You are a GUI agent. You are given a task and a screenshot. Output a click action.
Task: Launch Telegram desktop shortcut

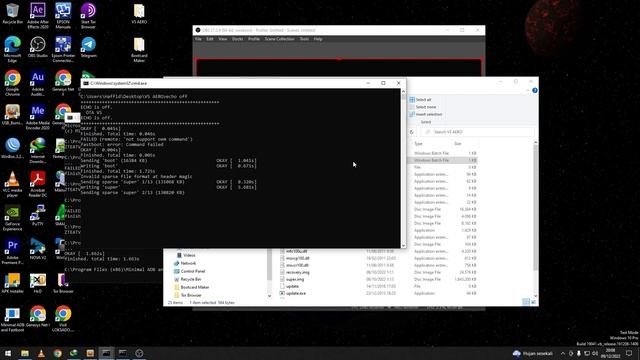(x=88, y=47)
